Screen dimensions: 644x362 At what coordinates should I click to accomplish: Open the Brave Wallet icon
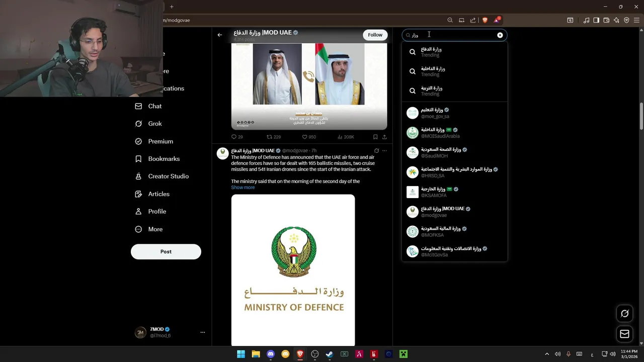click(606, 20)
